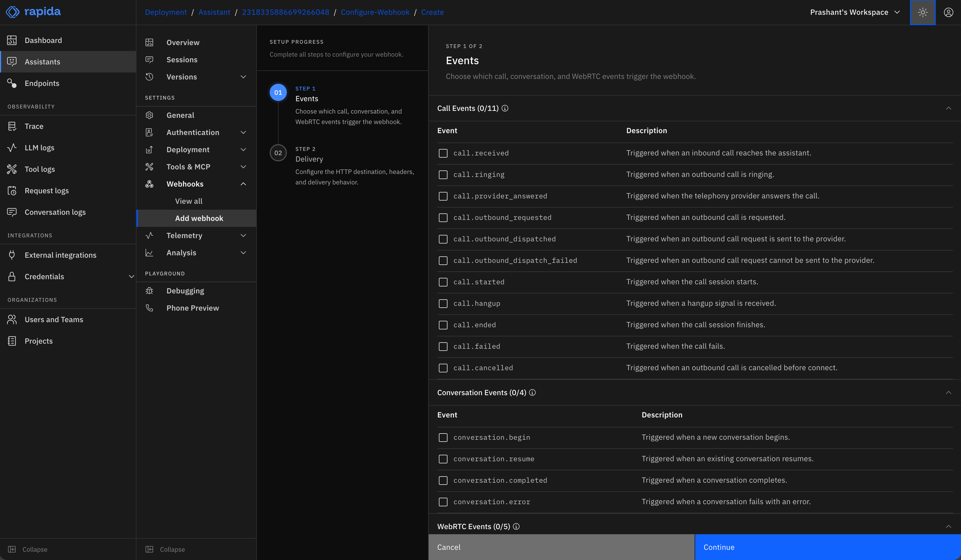Click the rapida logo
961x560 pixels.
(x=33, y=12)
